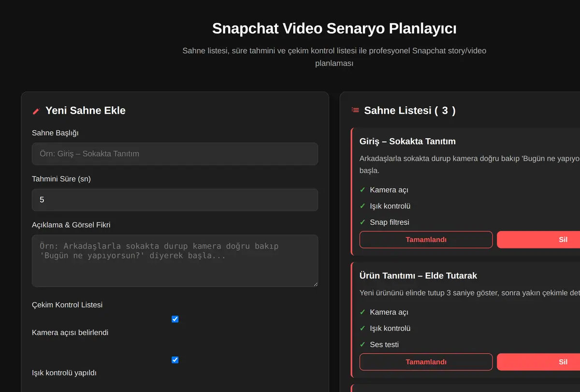Focus the Sahne Başlığı input field
580x392 pixels.
pyautogui.click(x=175, y=154)
